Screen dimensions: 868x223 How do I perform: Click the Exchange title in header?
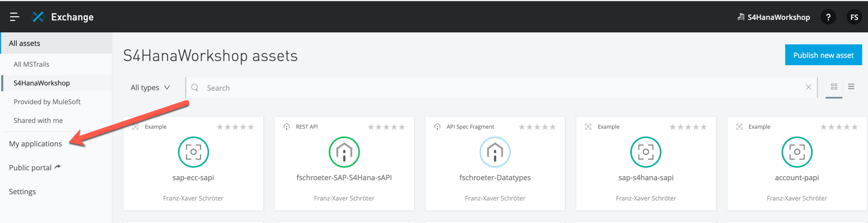point(72,17)
